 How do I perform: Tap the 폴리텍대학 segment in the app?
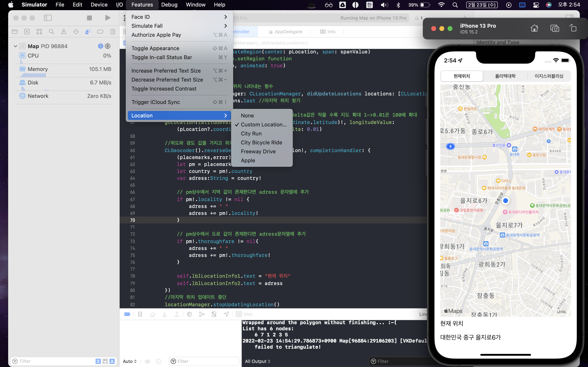(x=505, y=76)
